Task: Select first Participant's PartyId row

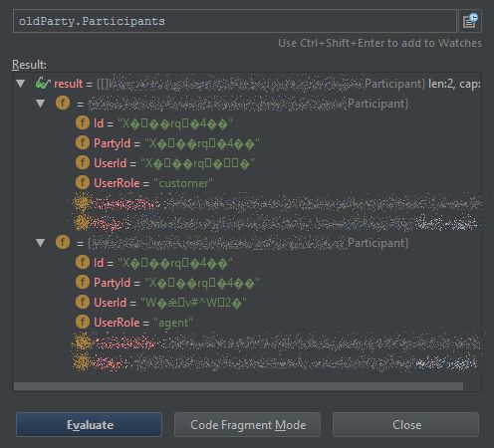Action: pos(247,143)
